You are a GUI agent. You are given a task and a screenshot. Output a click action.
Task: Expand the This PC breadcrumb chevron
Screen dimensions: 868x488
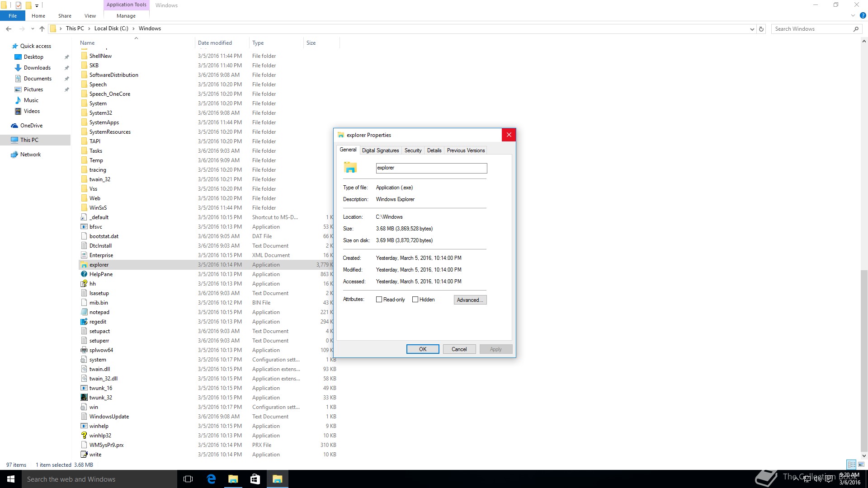[x=88, y=28]
